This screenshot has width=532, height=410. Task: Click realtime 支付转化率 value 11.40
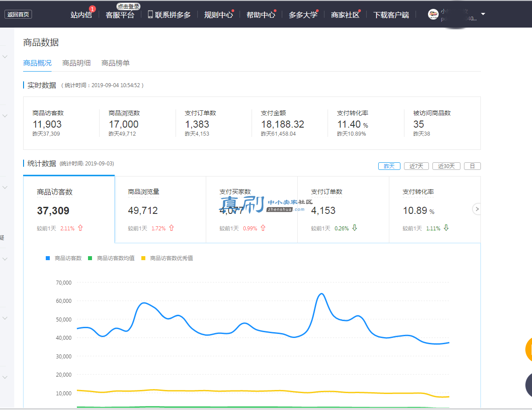349,124
